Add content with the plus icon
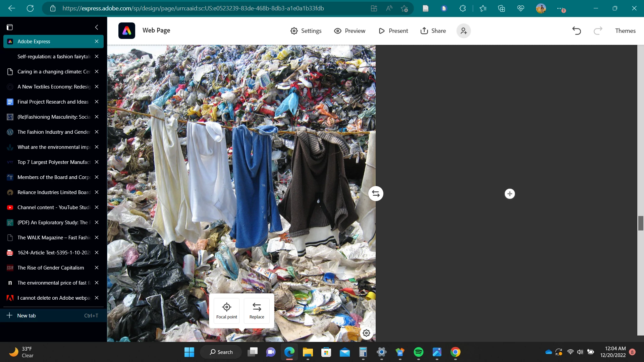The image size is (644, 362). point(509,194)
